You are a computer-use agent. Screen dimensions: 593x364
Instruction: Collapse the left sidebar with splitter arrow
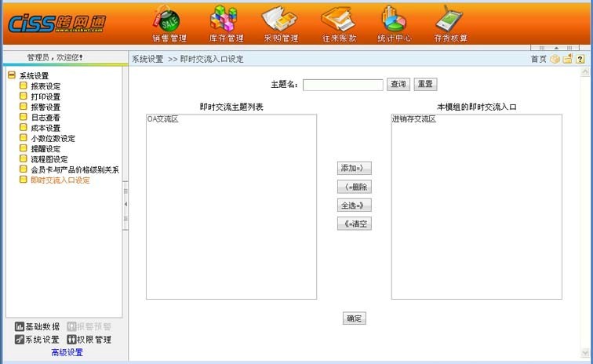(x=126, y=205)
